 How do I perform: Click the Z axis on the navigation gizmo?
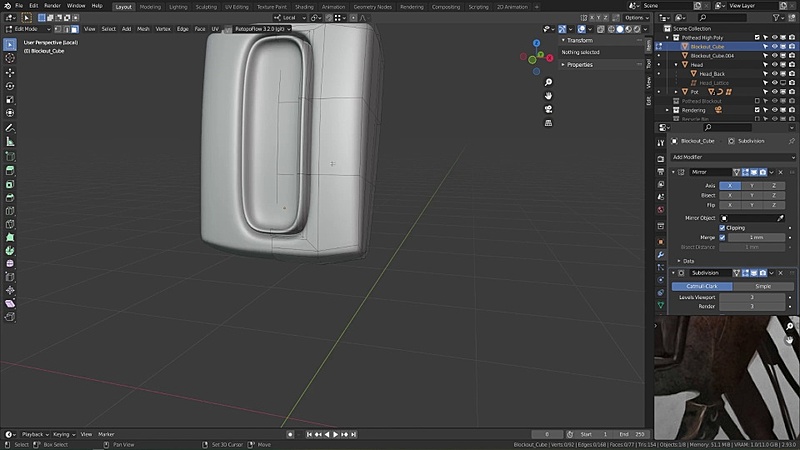pos(536,43)
